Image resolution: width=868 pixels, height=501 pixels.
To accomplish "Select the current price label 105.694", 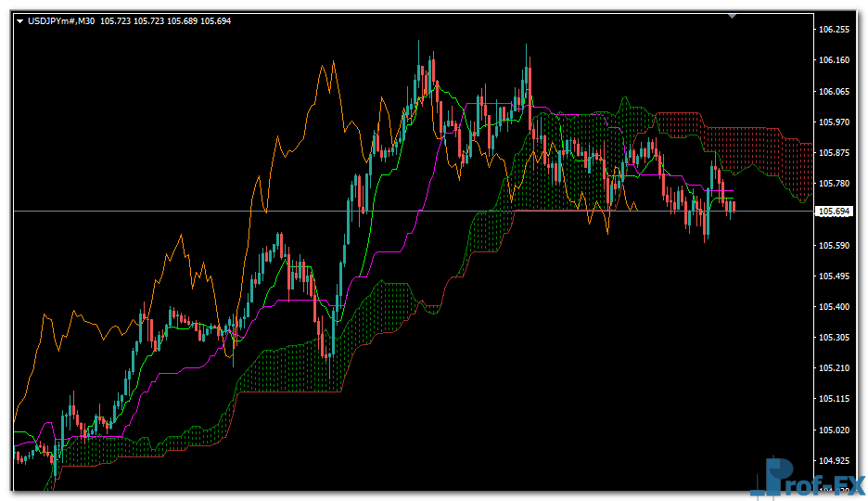I will 836,212.
